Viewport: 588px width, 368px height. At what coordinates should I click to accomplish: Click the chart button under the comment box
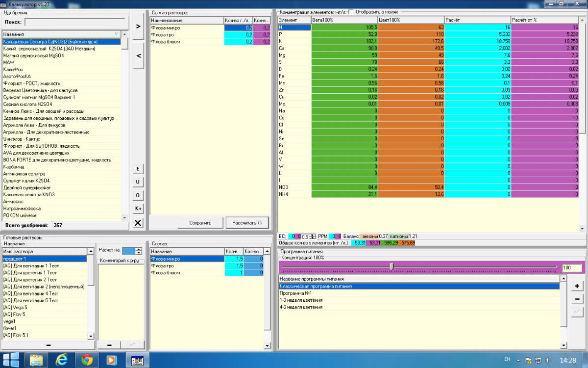click(x=132, y=345)
